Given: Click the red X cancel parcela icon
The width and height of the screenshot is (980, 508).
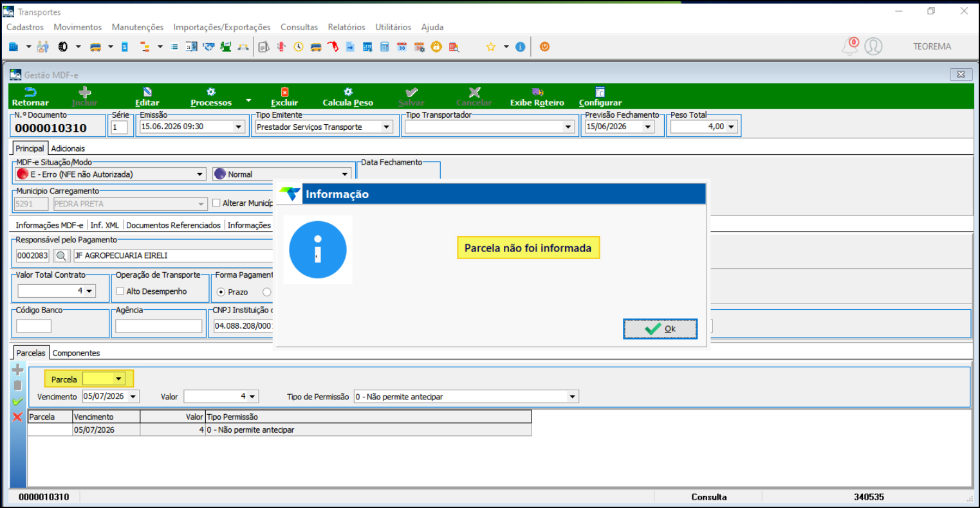Looking at the screenshot, I should [x=17, y=417].
